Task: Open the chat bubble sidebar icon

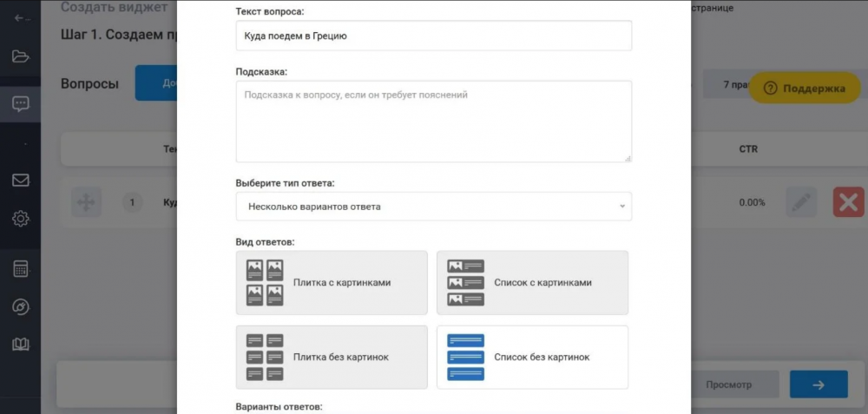Action: coord(21,104)
